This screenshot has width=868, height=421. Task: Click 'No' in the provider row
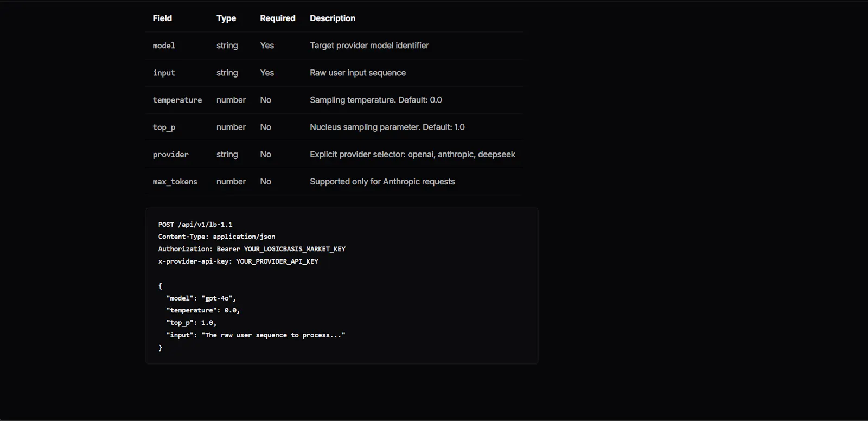click(x=266, y=154)
